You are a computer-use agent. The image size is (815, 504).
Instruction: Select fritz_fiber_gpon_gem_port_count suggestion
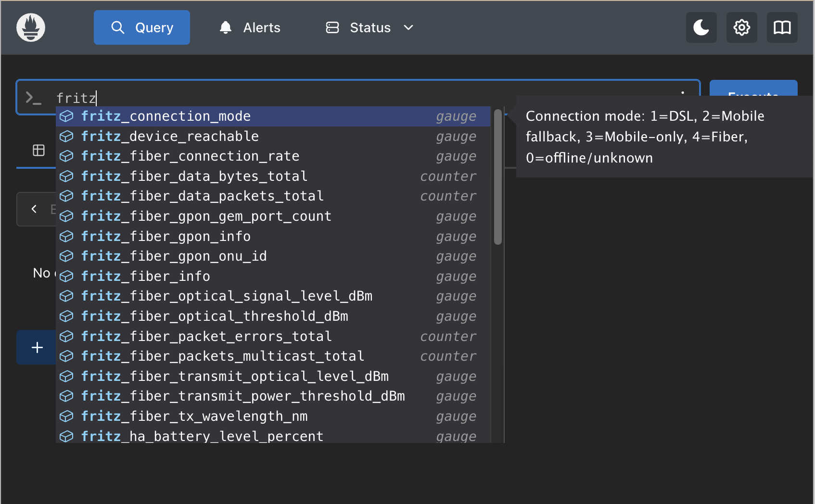pyautogui.click(x=273, y=216)
